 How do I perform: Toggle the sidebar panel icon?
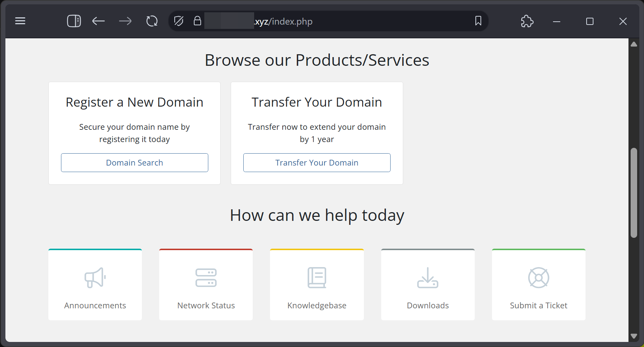click(x=74, y=21)
